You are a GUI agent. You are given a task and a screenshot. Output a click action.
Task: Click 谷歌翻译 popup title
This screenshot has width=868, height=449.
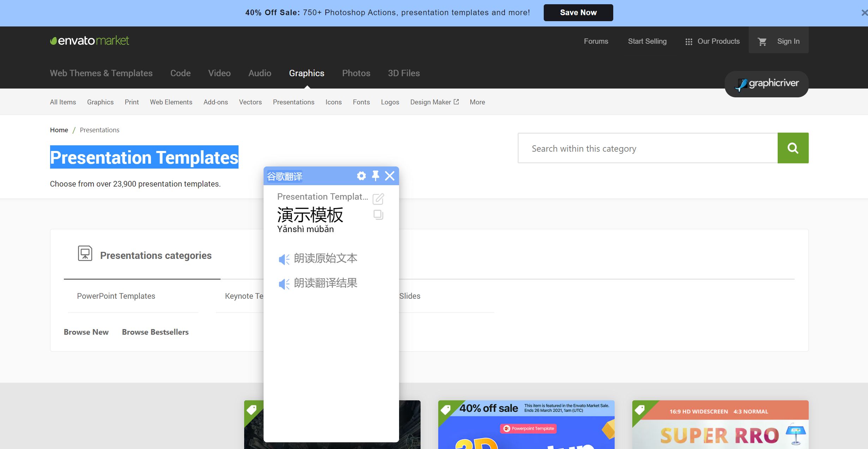coord(284,176)
